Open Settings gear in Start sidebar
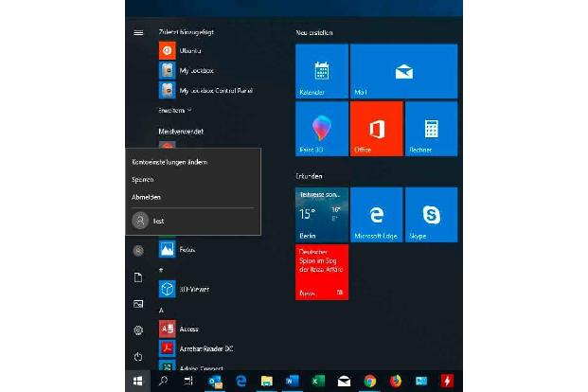The height and width of the screenshot is (392, 588). pos(138,330)
